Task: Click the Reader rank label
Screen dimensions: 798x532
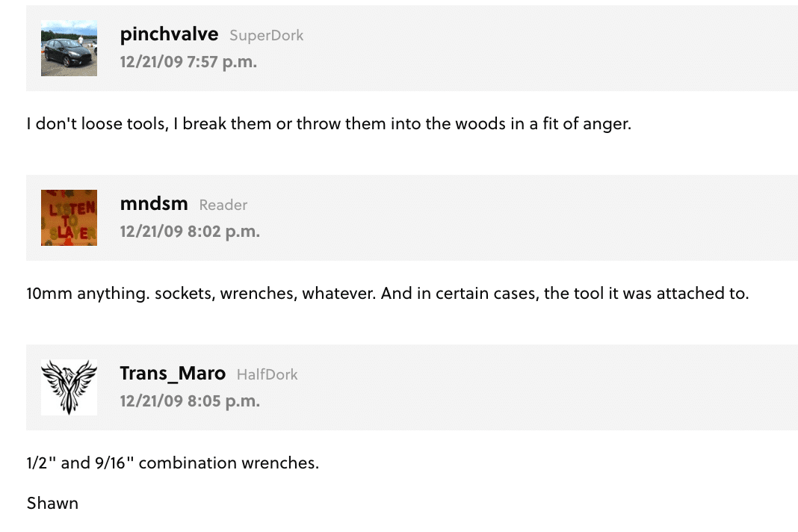Action: tap(223, 205)
